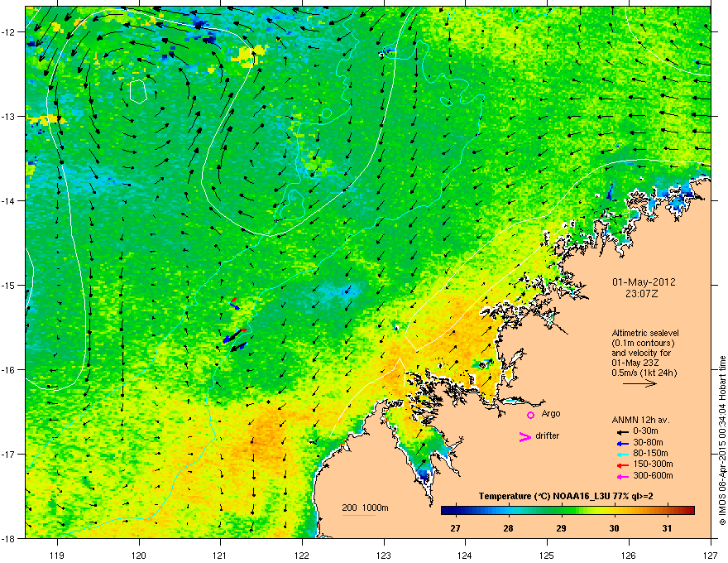The image size is (728, 563).
Task: Click the green 29 degree section of colorbar
Action: (x=562, y=511)
